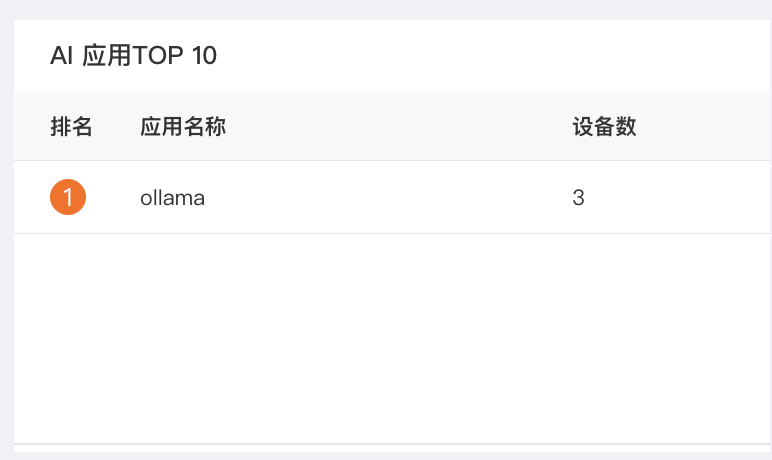
Task: Select the ollama table row blank space
Action: (389, 197)
